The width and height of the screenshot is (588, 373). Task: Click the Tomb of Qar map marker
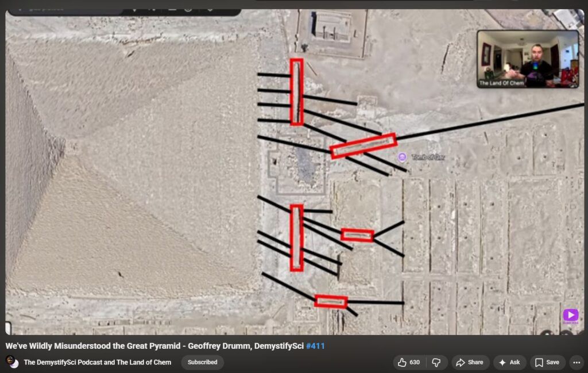click(x=403, y=157)
